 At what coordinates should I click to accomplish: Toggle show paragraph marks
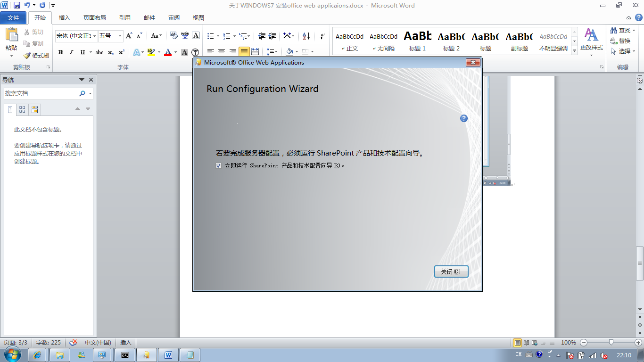tap(322, 36)
